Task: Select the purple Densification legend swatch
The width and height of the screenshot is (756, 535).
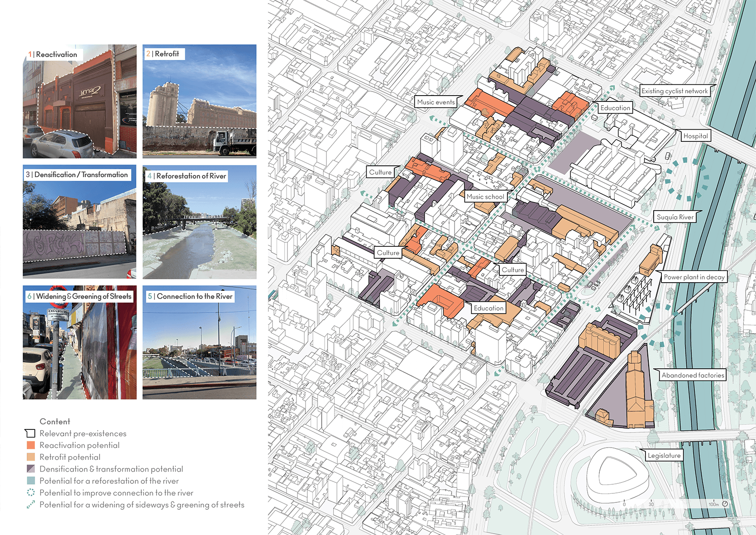Action: [x=31, y=469]
